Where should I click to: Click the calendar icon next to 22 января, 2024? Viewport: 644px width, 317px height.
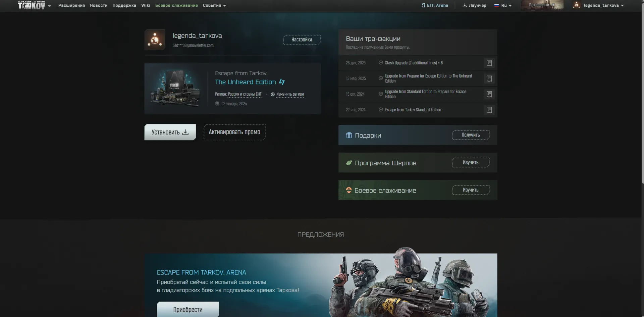[x=217, y=104]
